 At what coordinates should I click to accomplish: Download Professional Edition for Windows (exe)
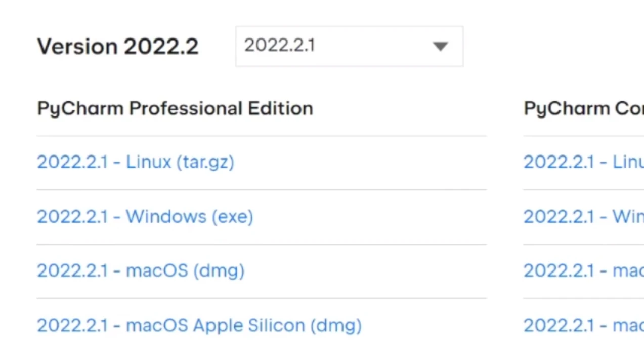[x=145, y=217]
